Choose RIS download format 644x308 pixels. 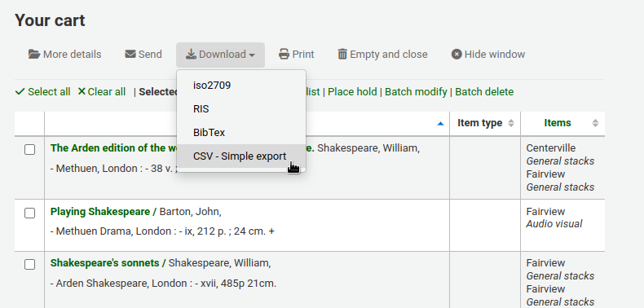[241, 109]
